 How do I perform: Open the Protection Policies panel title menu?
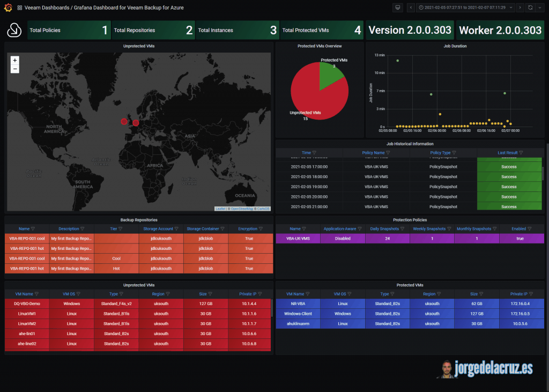[410, 220]
